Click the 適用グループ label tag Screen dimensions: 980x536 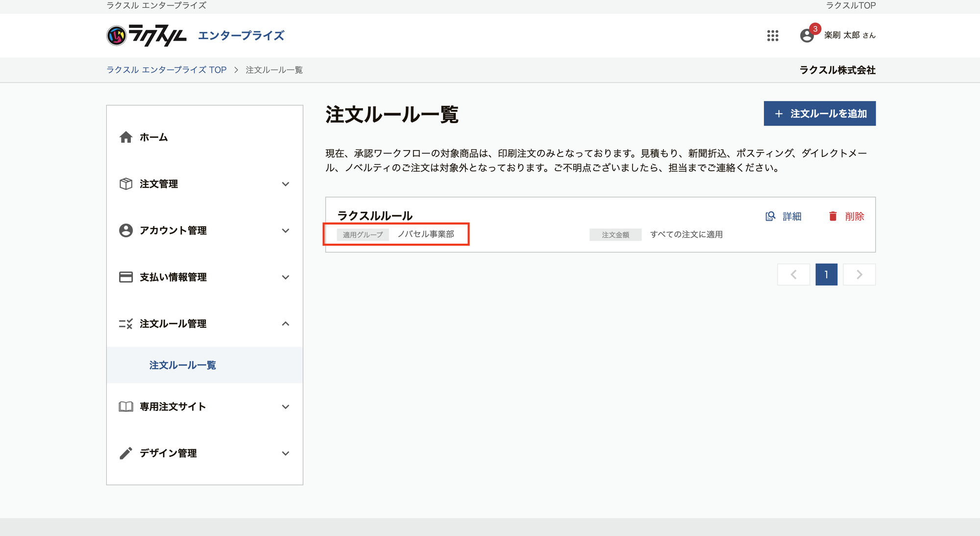pyautogui.click(x=363, y=235)
